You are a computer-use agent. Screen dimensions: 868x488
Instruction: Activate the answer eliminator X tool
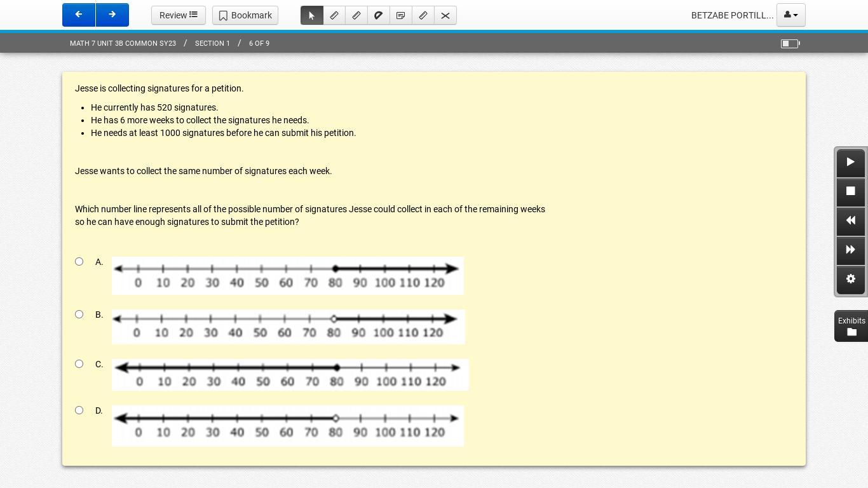coord(445,15)
